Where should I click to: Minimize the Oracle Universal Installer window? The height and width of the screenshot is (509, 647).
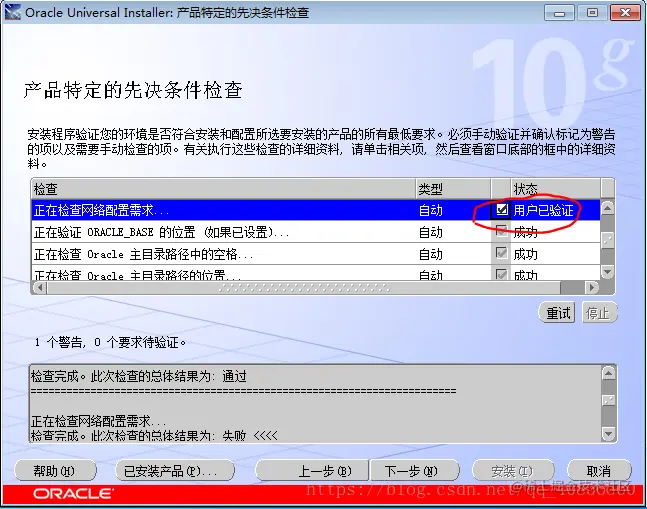tap(559, 13)
